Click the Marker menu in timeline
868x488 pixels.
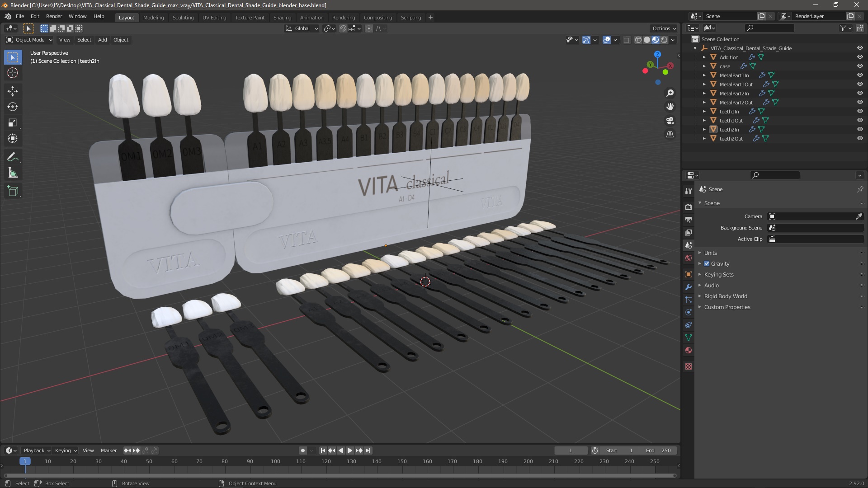(108, 450)
